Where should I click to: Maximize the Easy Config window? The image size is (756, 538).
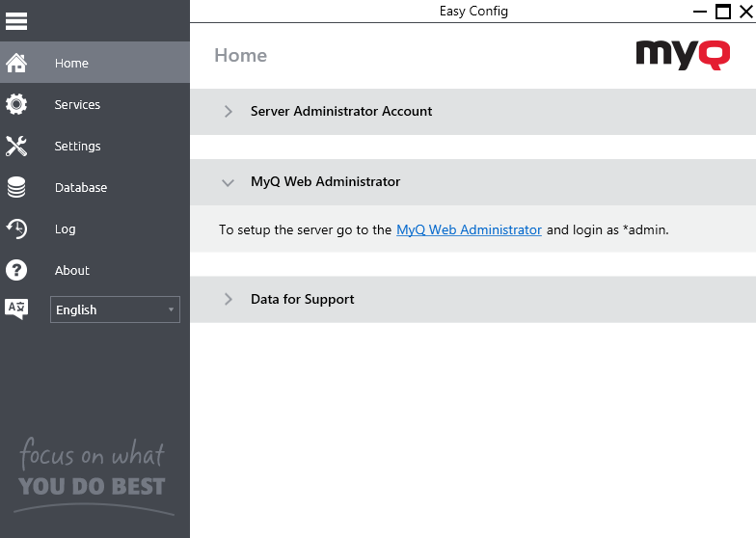coord(722,12)
